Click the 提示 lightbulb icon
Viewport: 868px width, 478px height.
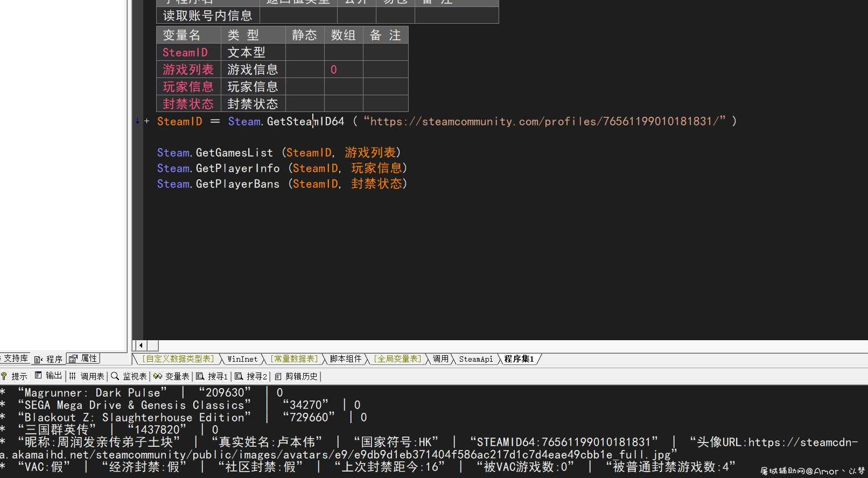tap(4, 376)
